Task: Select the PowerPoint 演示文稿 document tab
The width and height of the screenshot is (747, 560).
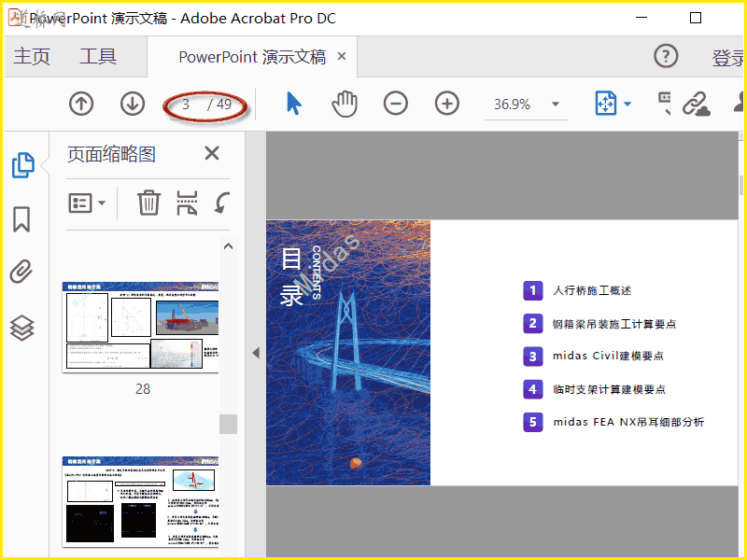Action: click(252, 57)
